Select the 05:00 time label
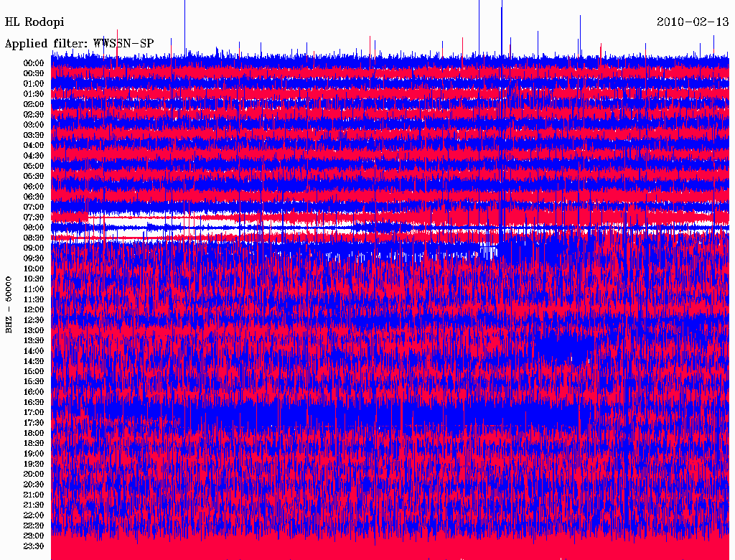This screenshot has width=735, height=560. (x=34, y=166)
